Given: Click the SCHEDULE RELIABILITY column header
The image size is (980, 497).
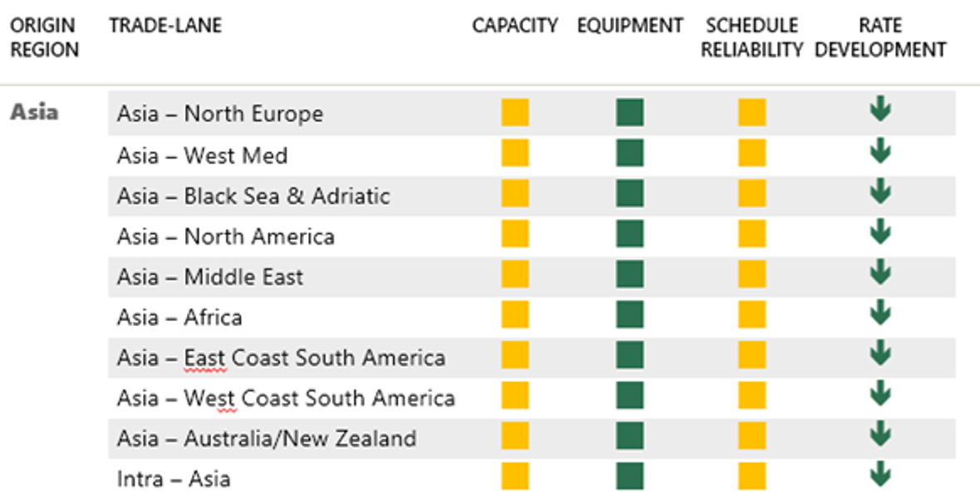Looking at the screenshot, I should [x=752, y=37].
